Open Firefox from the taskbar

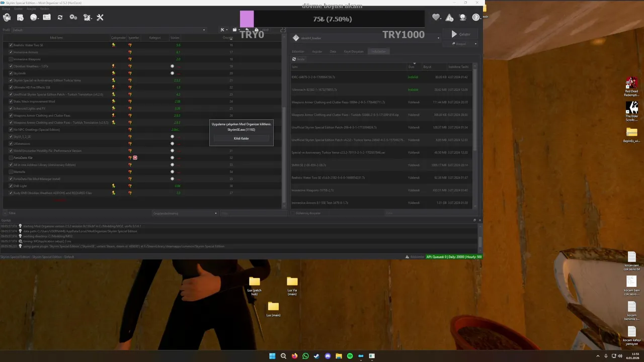[294, 356]
